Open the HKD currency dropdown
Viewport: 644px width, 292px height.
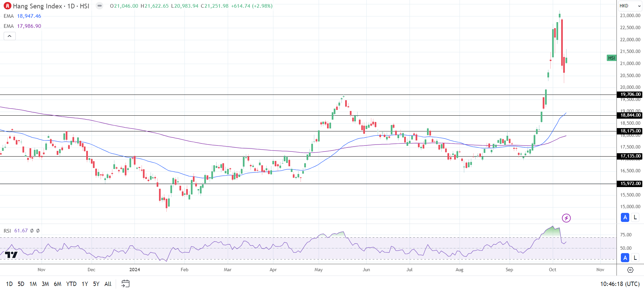[630, 6]
